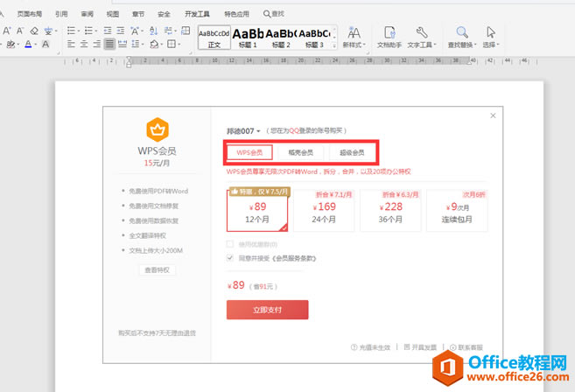Screen dimensions: 575x392
Task: Expand the line spacing dropdown arrow
Action: click(x=143, y=45)
